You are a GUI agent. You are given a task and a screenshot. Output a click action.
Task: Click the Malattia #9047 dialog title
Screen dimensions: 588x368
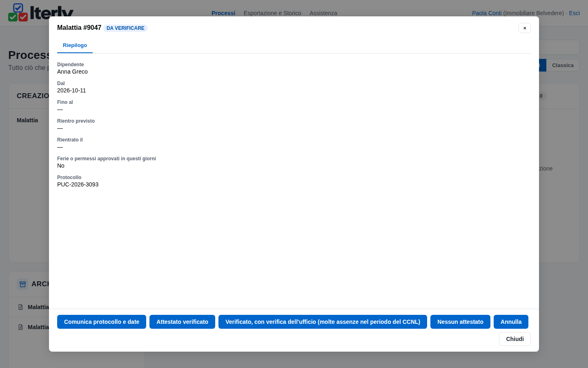click(x=79, y=28)
